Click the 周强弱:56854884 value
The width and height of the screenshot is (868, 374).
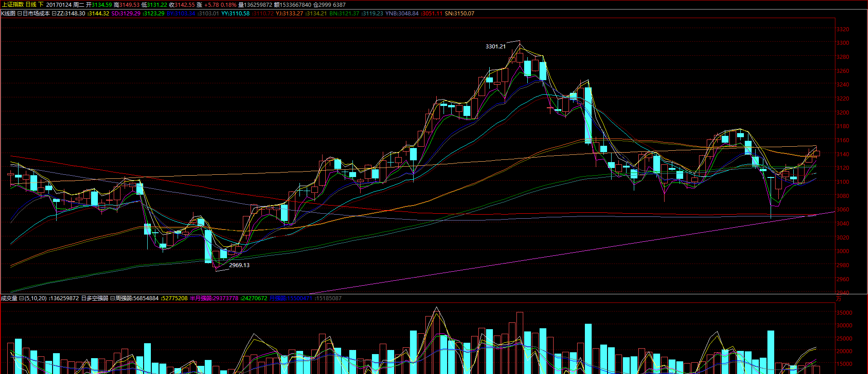[x=137, y=298]
